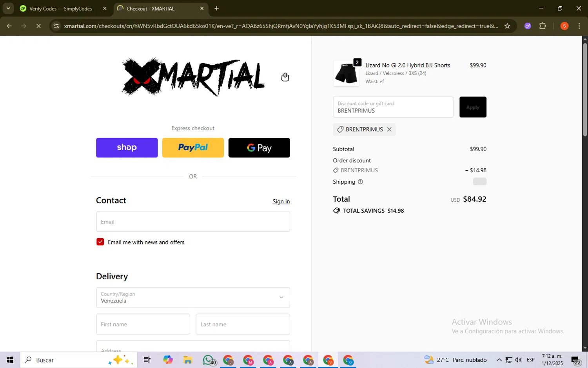
Task: Open the notification center icon
Action: pyautogui.click(x=576, y=360)
